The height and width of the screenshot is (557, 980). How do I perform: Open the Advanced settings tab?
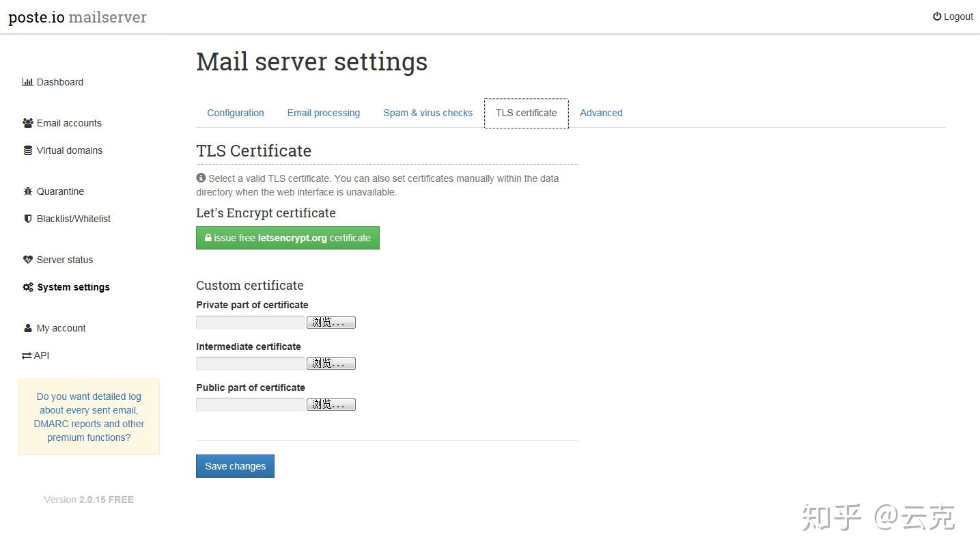(x=601, y=113)
